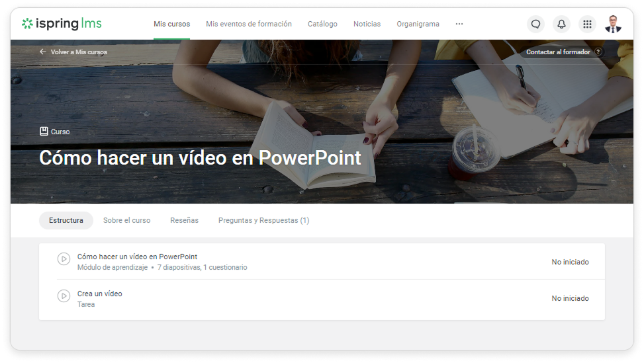644x363 pixels.
Task: Switch to Sobre el curso tab
Action: (x=126, y=220)
